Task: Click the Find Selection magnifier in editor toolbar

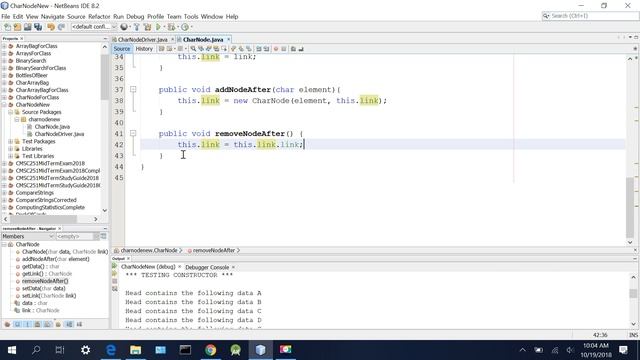Action: 193,49
